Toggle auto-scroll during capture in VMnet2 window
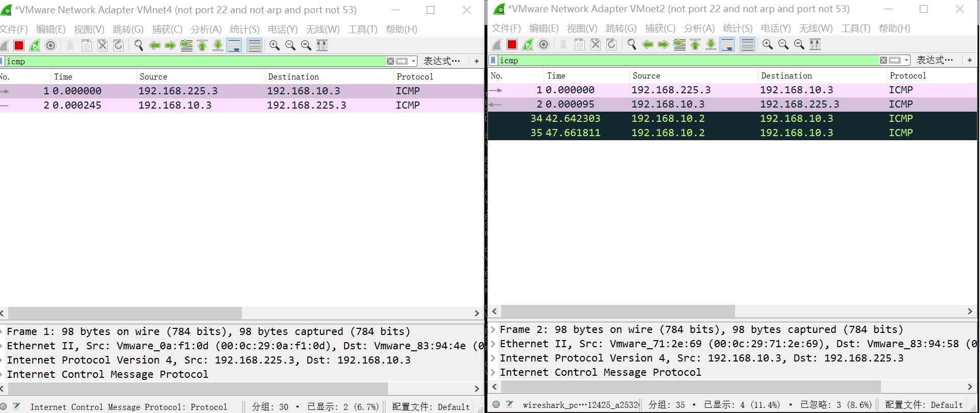The image size is (980, 413). [727, 44]
